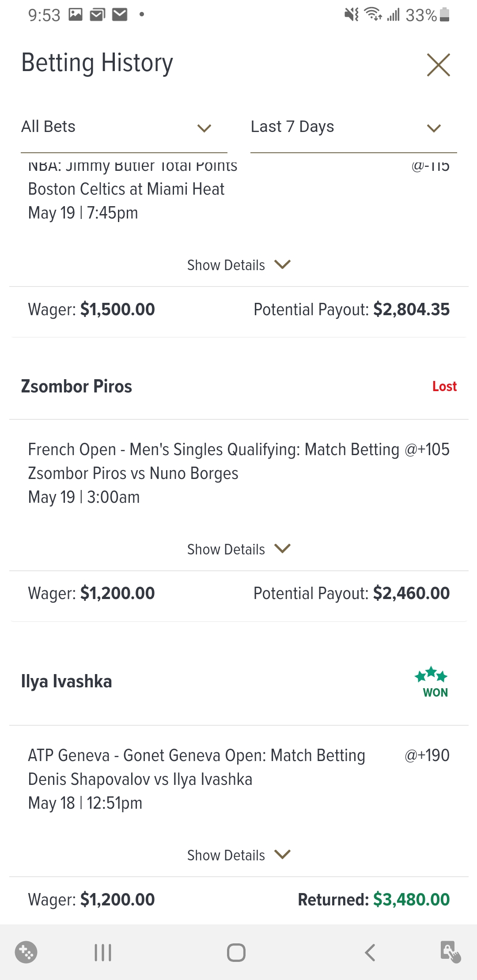
Task: Expand Show Details for Ilya Ivashka bet
Action: [x=238, y=855]
